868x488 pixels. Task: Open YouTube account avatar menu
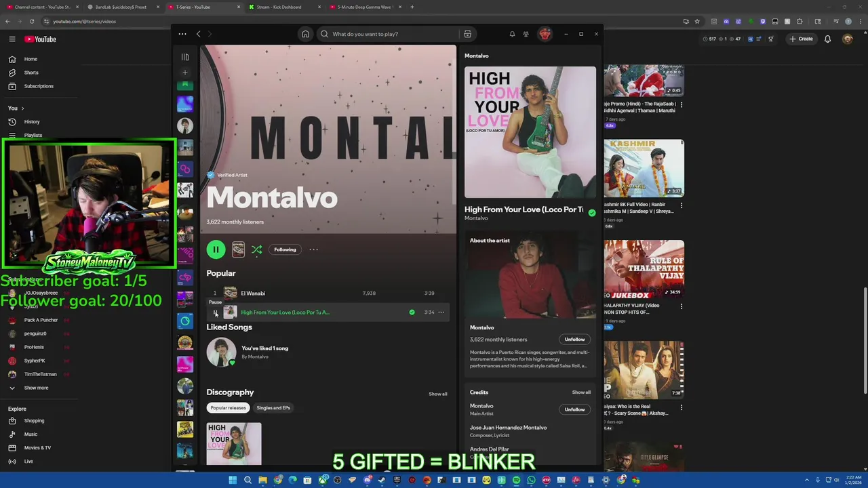click(848, 39)
